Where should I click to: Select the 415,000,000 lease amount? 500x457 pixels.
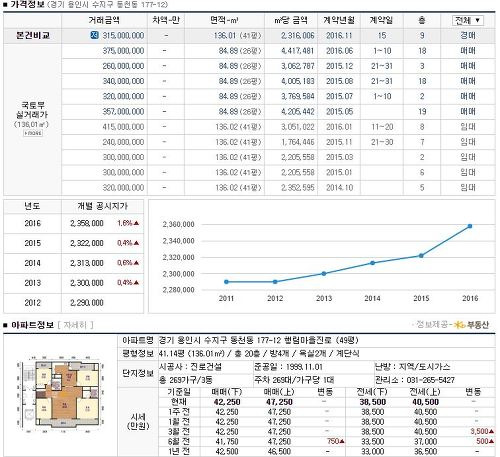pos(123,127)
